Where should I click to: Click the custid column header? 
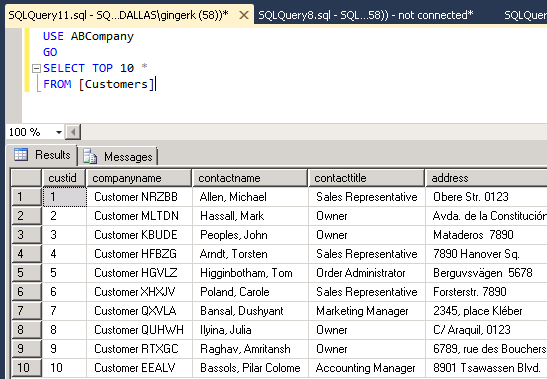pyautogui.click(x=63, y=178)
